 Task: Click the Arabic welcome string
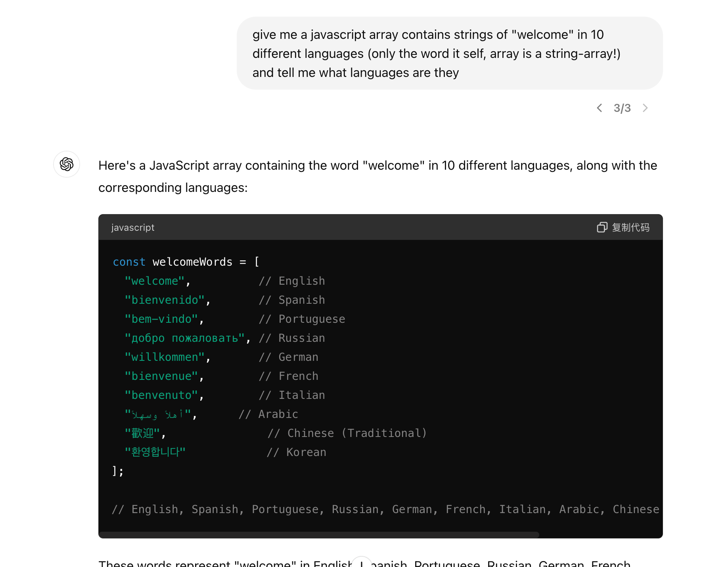coord(158,414)
